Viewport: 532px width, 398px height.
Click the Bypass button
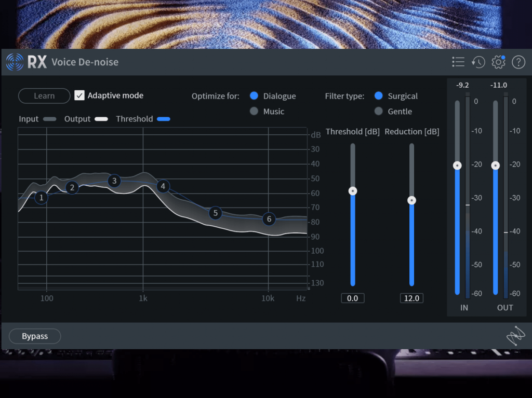35,336
